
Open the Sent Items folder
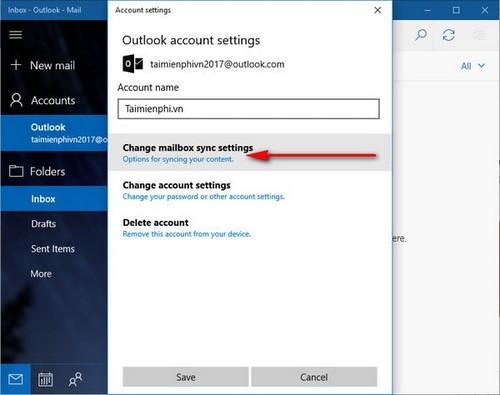pos(54,249)
